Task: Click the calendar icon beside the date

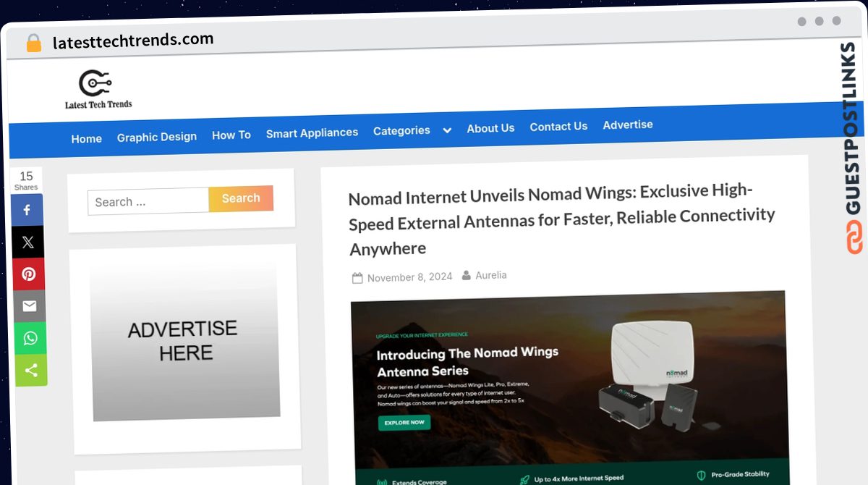Action: pos(357,278)
